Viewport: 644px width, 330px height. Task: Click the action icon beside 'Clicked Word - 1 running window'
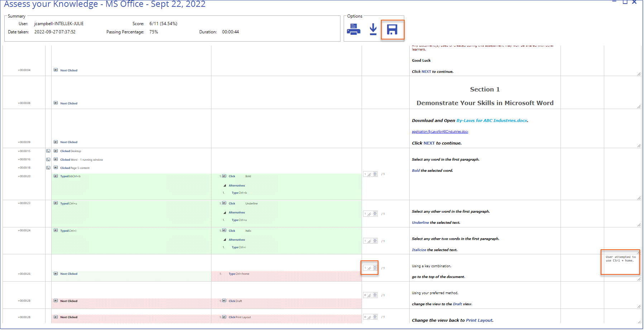(x=56, y=159)
